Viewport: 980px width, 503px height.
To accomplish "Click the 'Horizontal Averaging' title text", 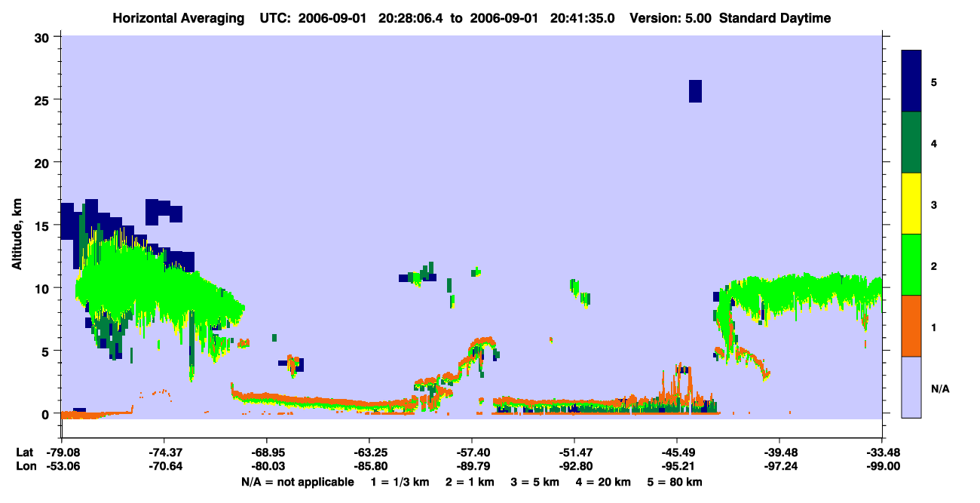I will coord(179,18).
